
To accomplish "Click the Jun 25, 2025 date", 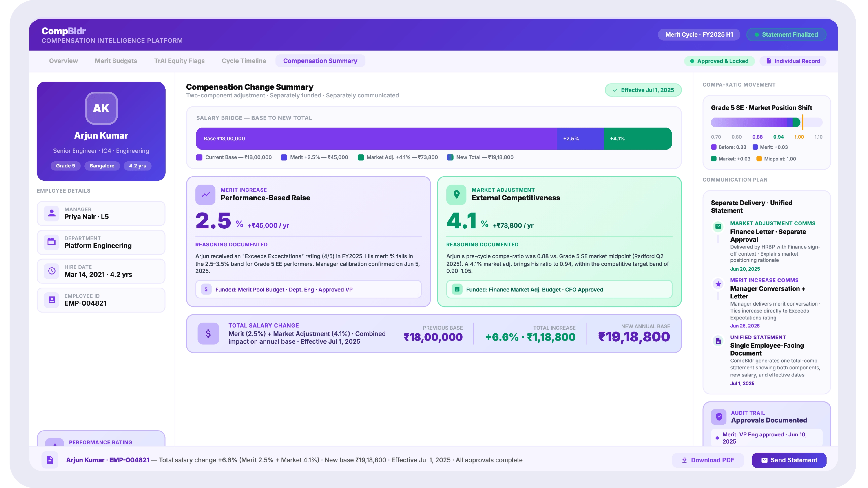I will coord(745,326).
